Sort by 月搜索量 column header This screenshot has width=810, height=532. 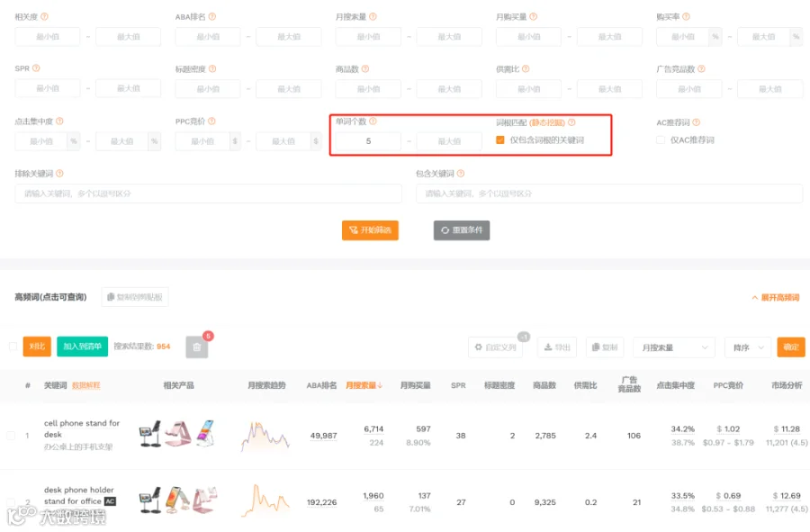coord(364,385)
